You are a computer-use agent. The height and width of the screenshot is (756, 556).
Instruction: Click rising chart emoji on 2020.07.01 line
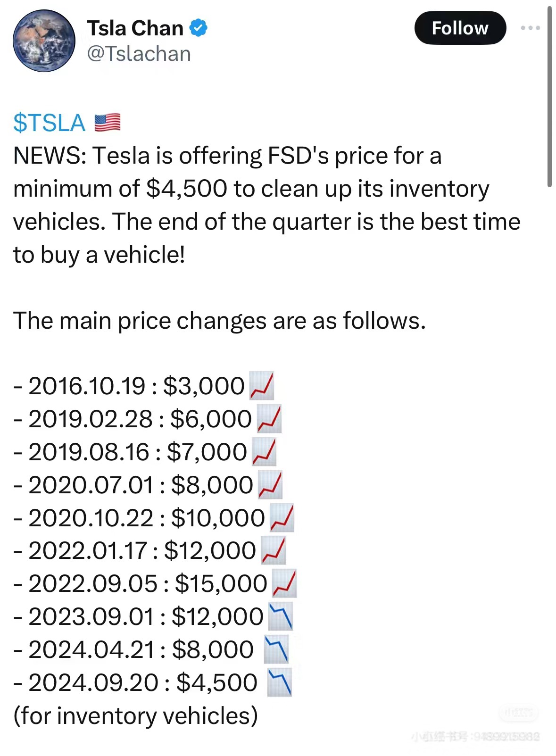tap(270, 485)
